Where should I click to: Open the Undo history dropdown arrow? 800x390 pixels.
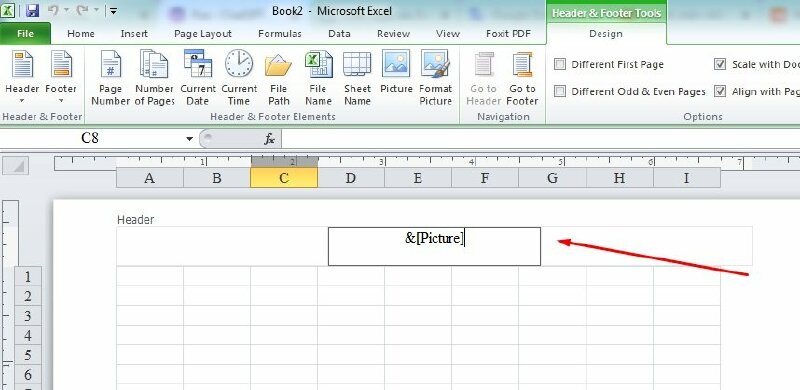(66, 10)
